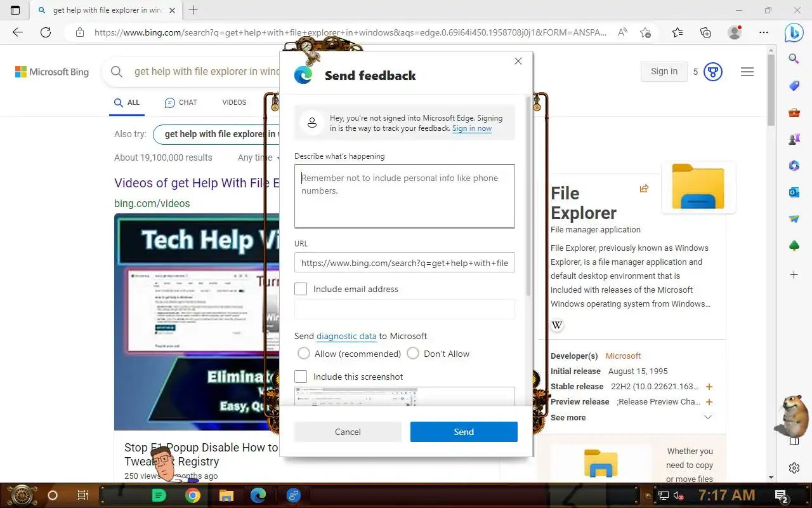Open the Wikipedia W icon
The height and width of the screenshot is (508, 812).
click(557, 325)
